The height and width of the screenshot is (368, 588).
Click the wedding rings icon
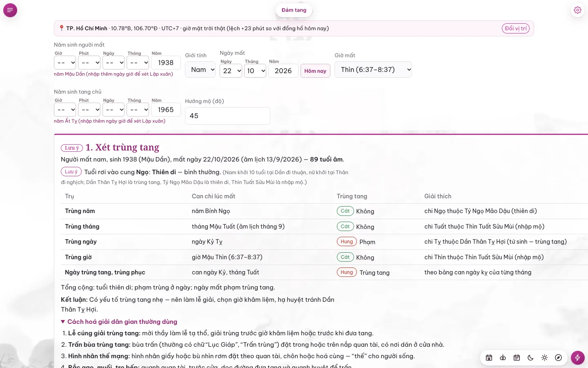503,358
